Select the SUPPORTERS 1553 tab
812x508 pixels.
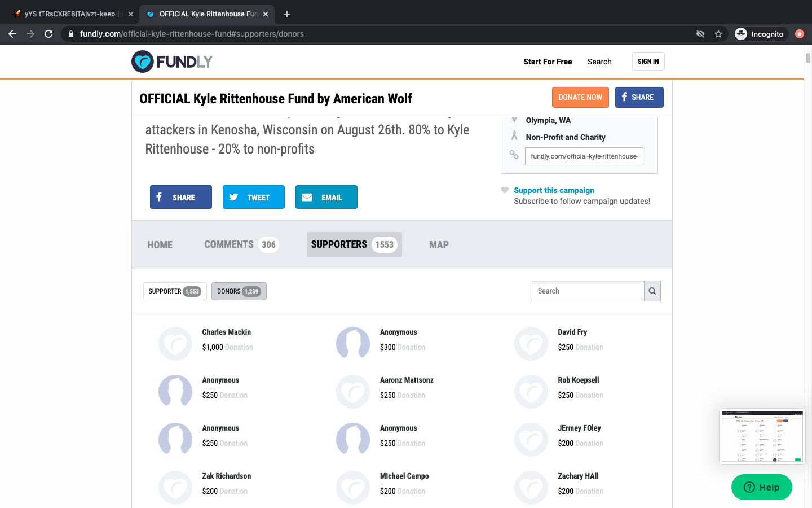(x=354, y=244)
